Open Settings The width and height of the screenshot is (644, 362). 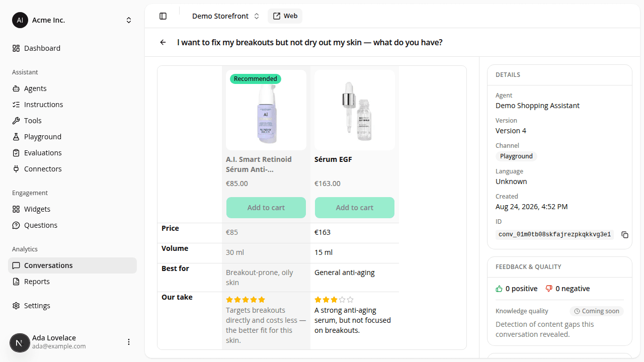pos(72,306)
